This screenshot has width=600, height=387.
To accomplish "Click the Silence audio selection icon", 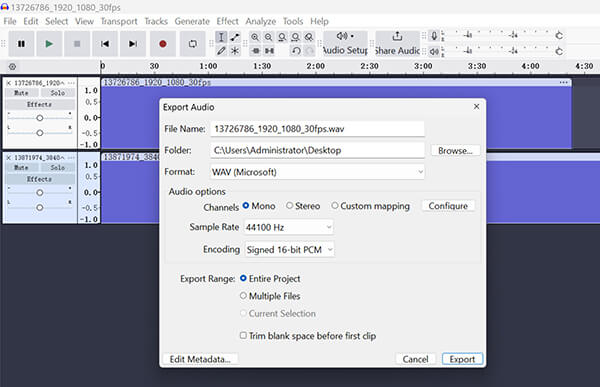I will tap(269, 51).
